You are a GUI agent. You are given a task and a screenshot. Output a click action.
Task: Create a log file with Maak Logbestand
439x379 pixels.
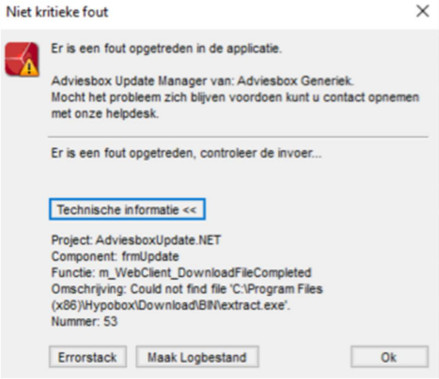click(197, 357)
